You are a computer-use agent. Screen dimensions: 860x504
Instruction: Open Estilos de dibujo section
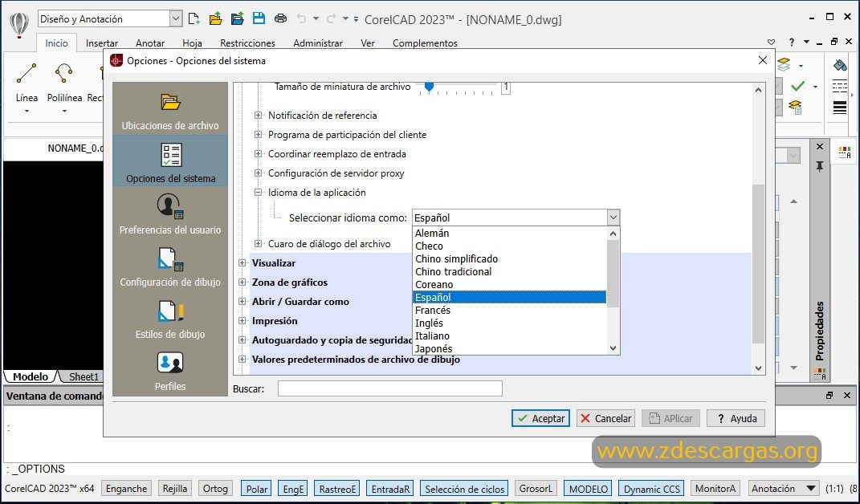170,319
